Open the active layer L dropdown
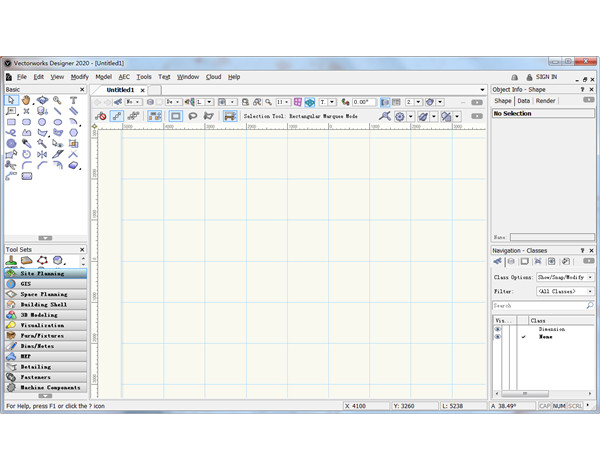 tap(209, 102)
